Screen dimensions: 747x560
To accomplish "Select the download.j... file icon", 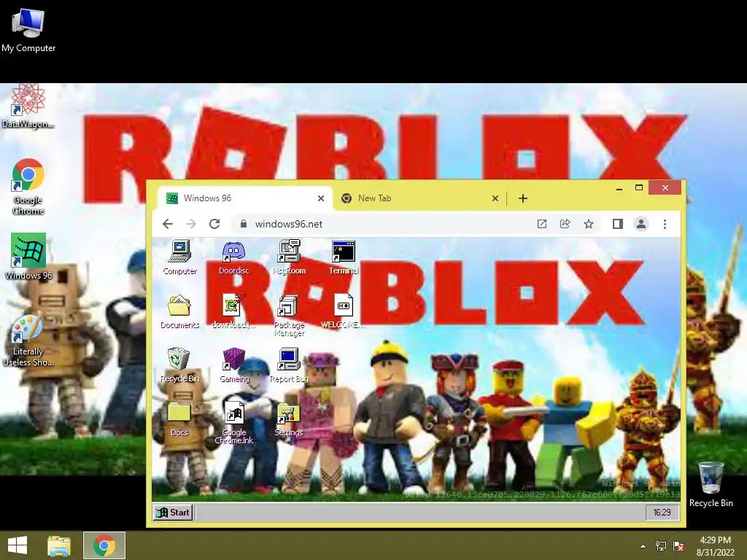I will click(x=233, y=311).
